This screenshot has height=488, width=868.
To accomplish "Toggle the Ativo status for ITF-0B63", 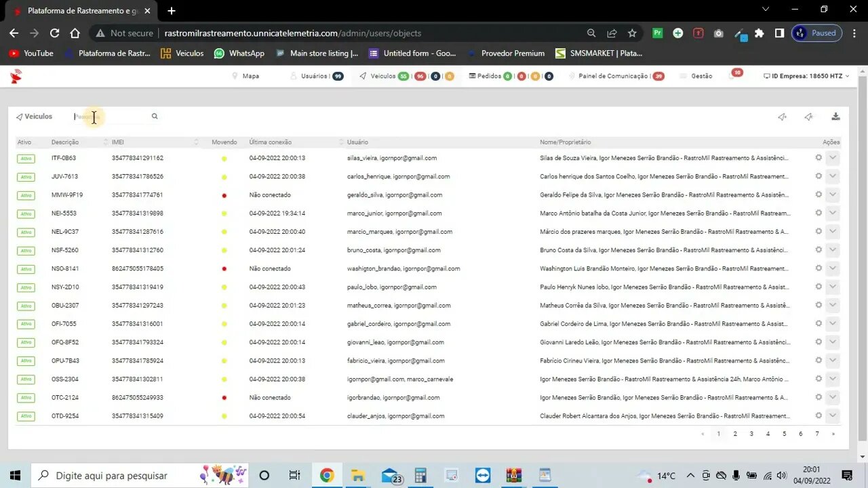I will (26, 158).
